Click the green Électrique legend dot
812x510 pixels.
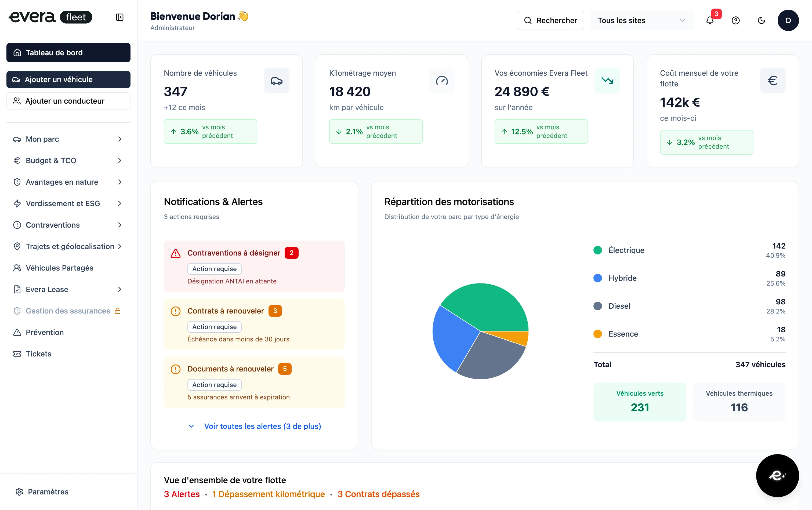tap(597, 250)
